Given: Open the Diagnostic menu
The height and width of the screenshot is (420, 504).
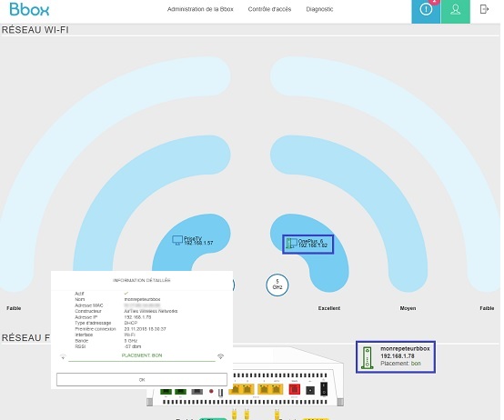Looking at the screenshot, I should (319, 9).
